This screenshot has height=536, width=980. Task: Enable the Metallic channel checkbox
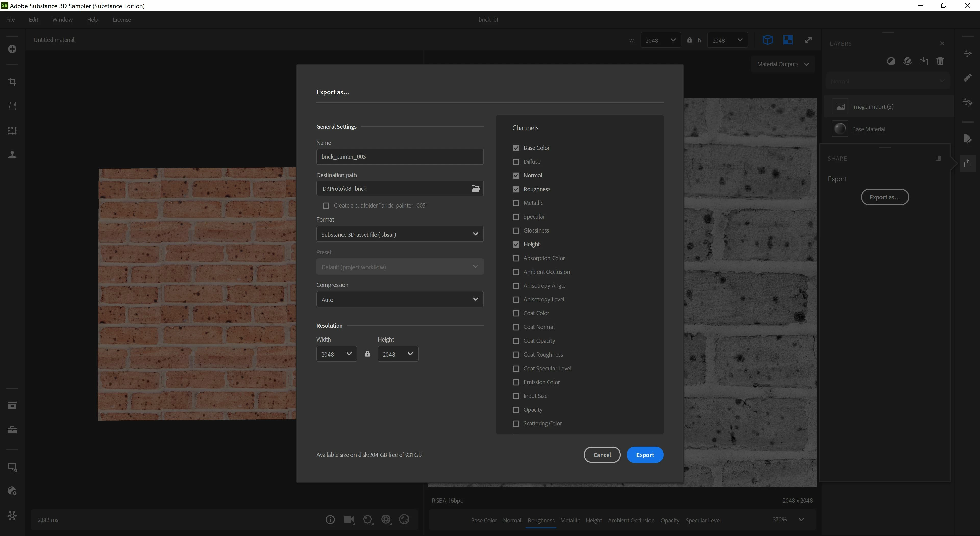[516, 203]
